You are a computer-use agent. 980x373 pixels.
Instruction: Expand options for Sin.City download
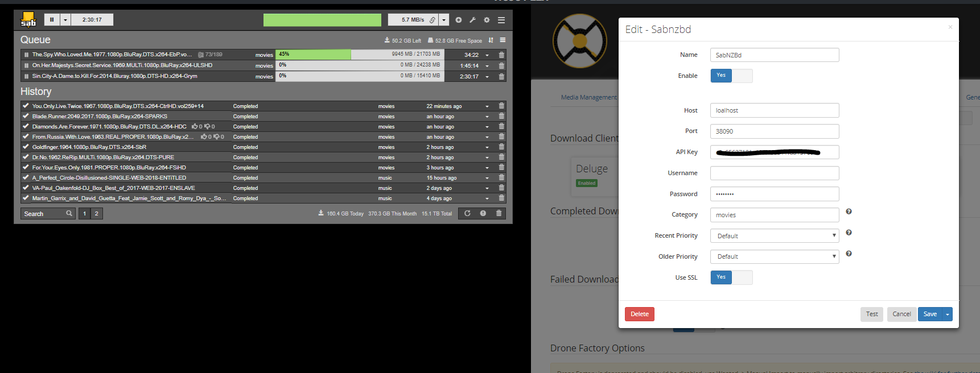coord(487,77)
